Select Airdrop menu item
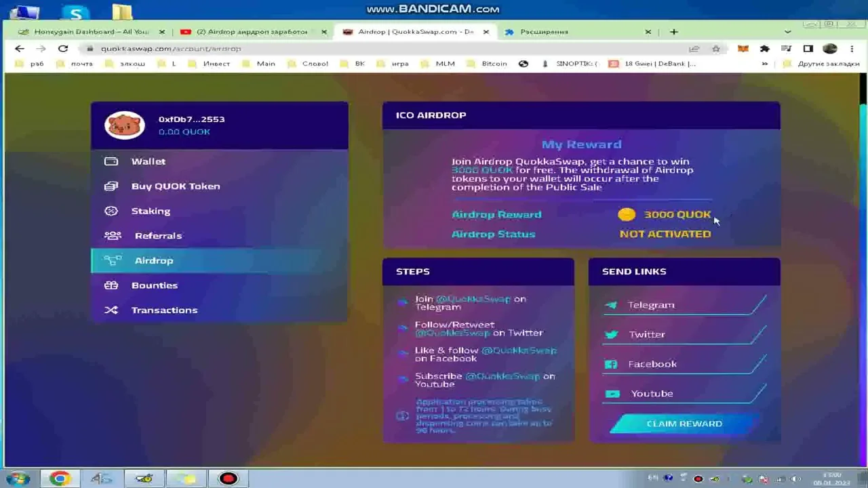This screenshot has width=868, height=488. [x=153, y=261]
